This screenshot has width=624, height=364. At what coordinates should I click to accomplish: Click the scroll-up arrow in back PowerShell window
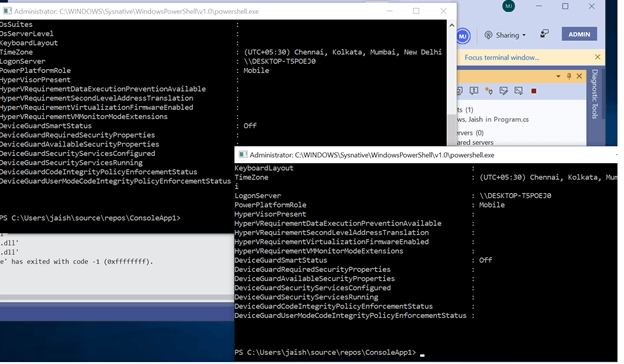[x=452, y=25]
